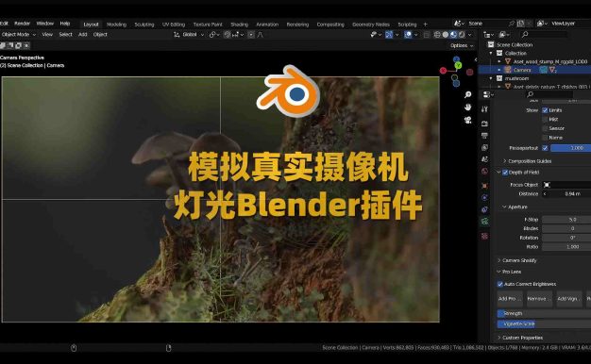
Task: Switch to material preview shading
Action: pyautogui.click(x=453, y=35)
